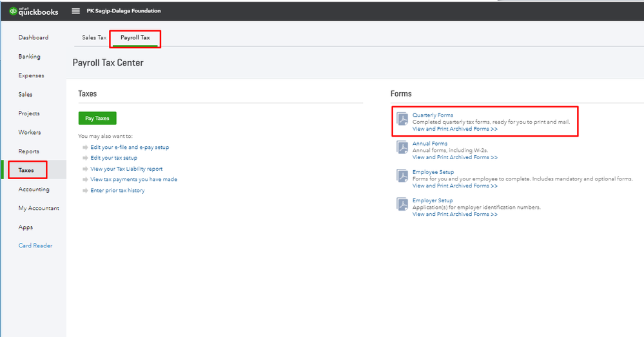
Task: Click the Annual Forms PDF icon
Action: point(402,147)
